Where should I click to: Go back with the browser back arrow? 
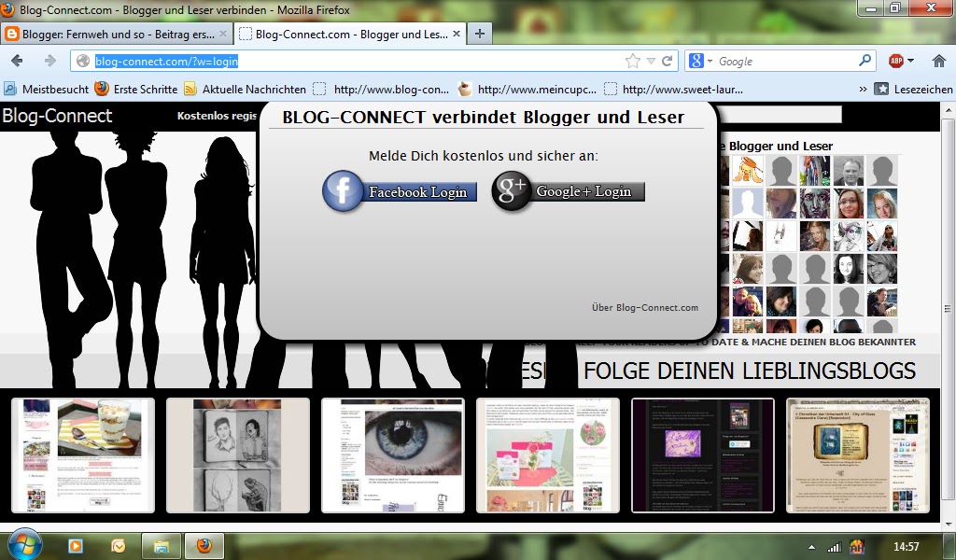point(17,61)
